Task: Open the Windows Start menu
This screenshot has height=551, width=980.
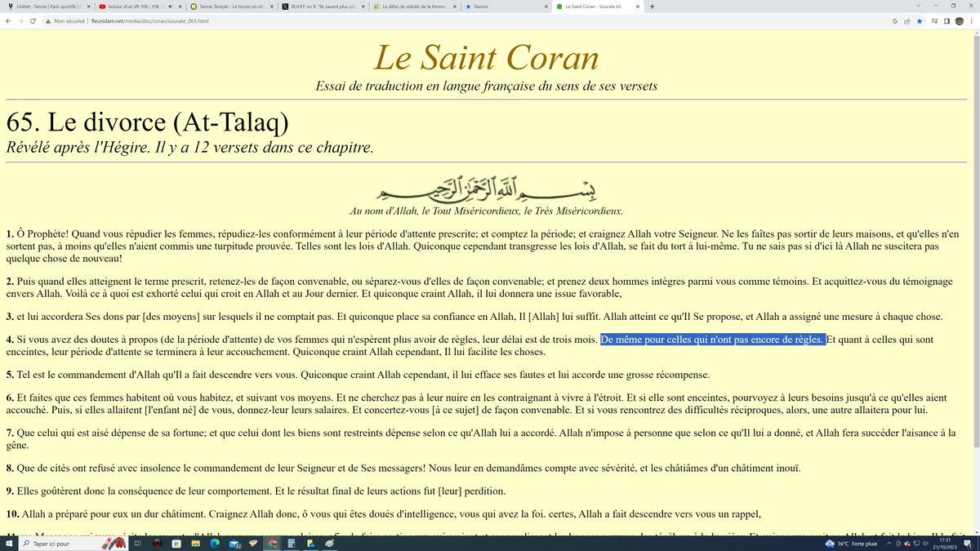Action: (9, 543)
